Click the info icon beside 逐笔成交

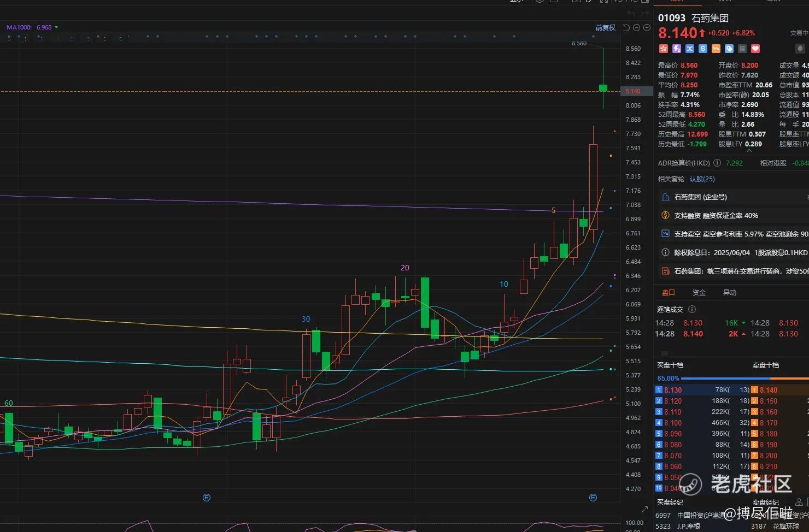point(692,309)
